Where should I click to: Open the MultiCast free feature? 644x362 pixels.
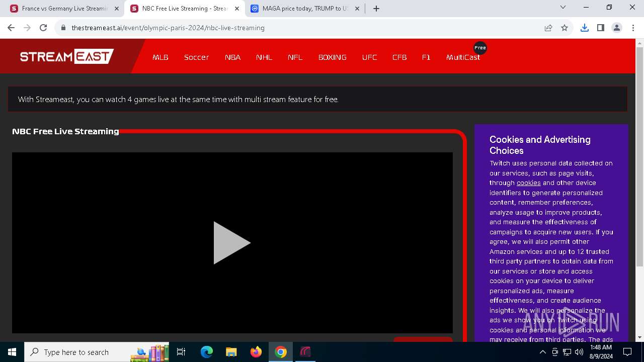click(463, 57)
